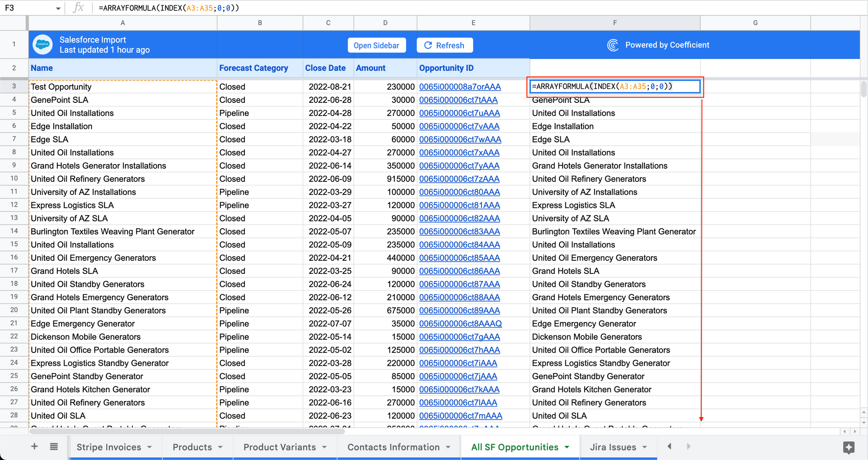Click Pipeline cell in University of AZ Installations row
Screen dimensions: 868x460
coord(260,192)
